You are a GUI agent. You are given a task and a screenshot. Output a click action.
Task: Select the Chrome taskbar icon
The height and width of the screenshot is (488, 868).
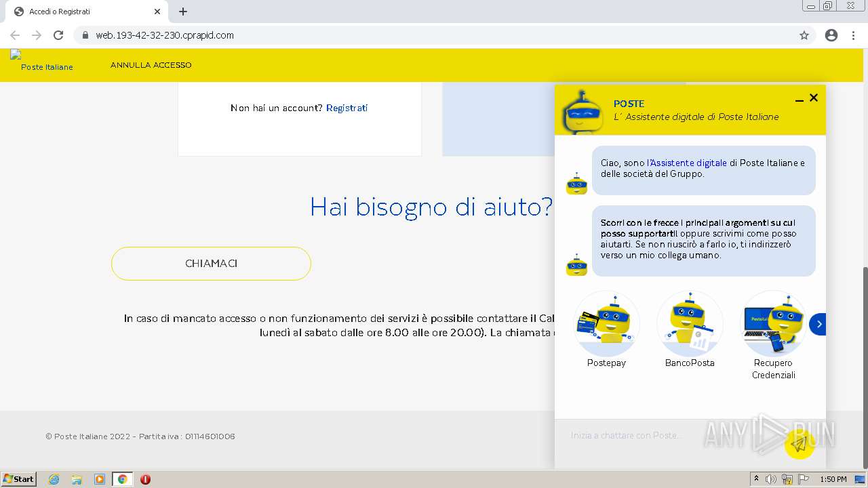click(x=123, y=479)
